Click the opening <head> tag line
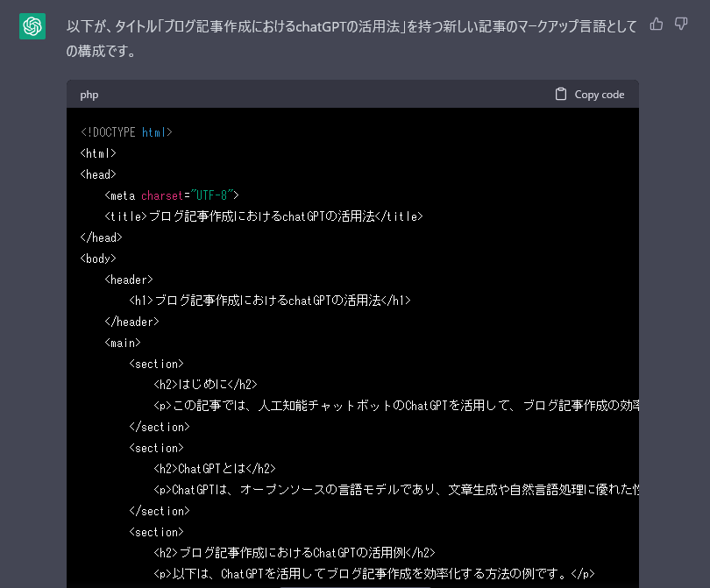The width and height of the screenshot is (710, 588). 98,174
